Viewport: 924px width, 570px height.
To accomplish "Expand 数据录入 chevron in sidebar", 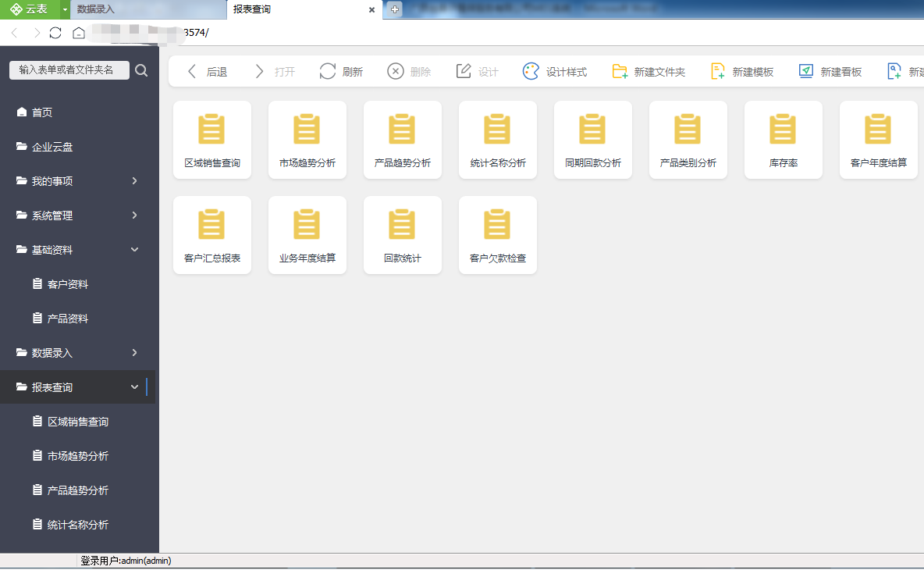I will pyautogui.click(x=134, y=352).
